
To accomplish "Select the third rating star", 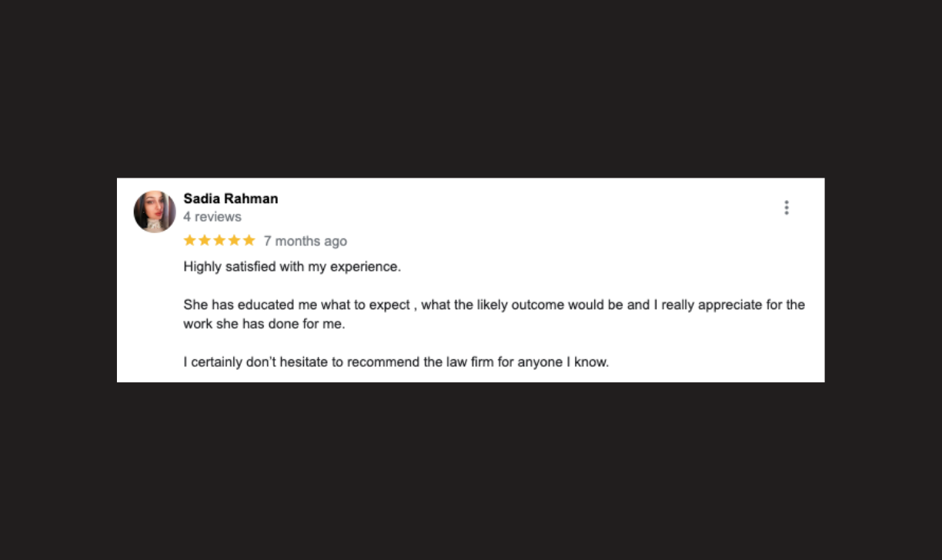I will pos(219,241).
